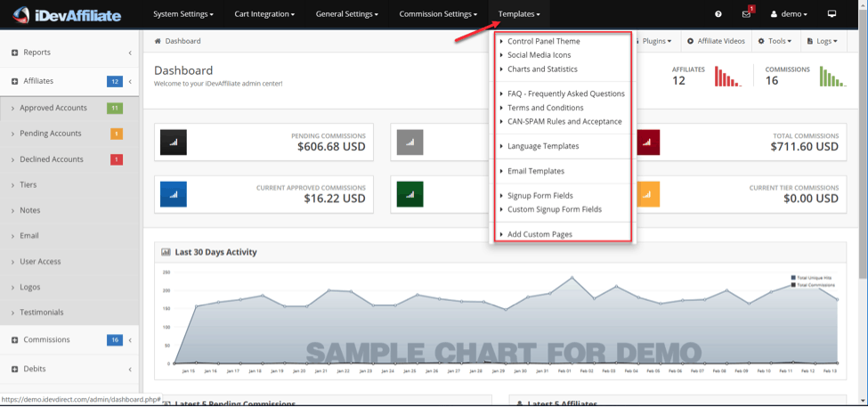Click the dark red Total Commissions icon

[x=646, y=142]
